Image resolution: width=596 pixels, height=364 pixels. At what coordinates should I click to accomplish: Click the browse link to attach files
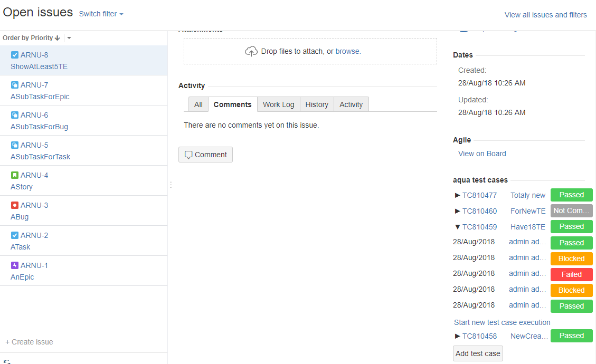[347, 51]
